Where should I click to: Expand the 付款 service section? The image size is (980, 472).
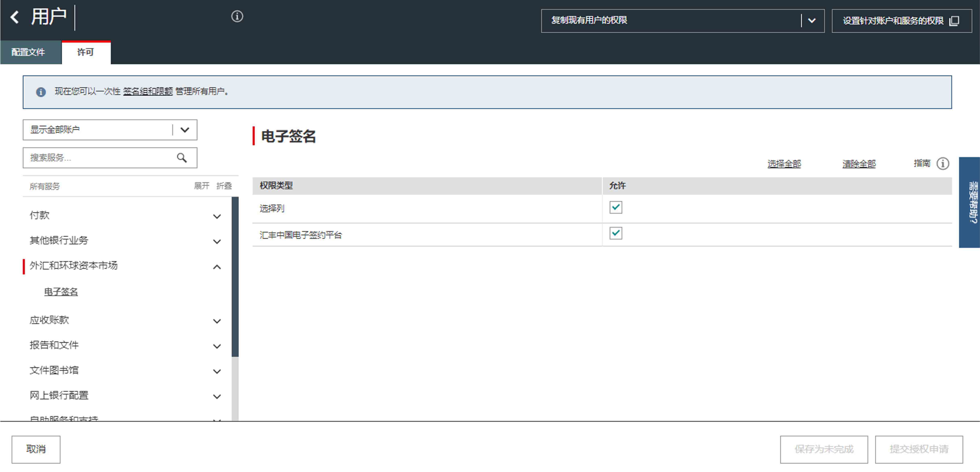[217, 216]
